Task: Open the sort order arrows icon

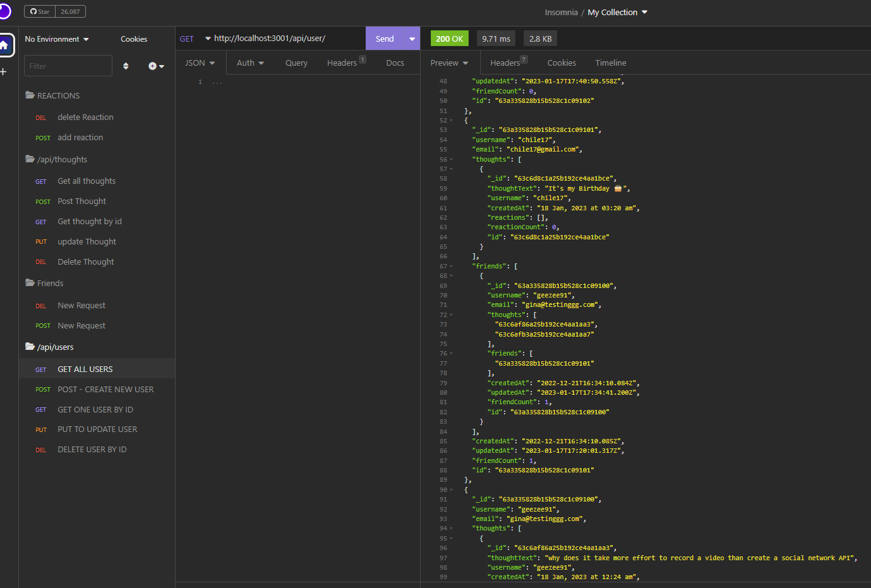Action: point(126,66)
